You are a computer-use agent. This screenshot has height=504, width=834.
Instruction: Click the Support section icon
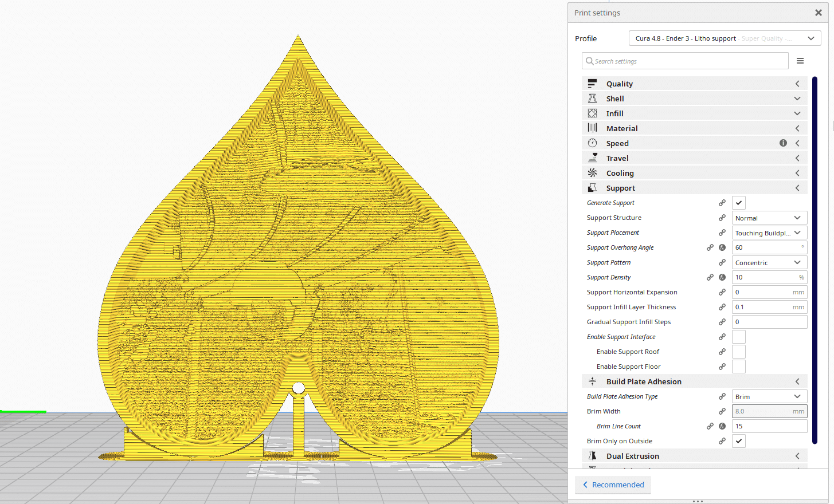pyautogui.click(x=592, y=187)
